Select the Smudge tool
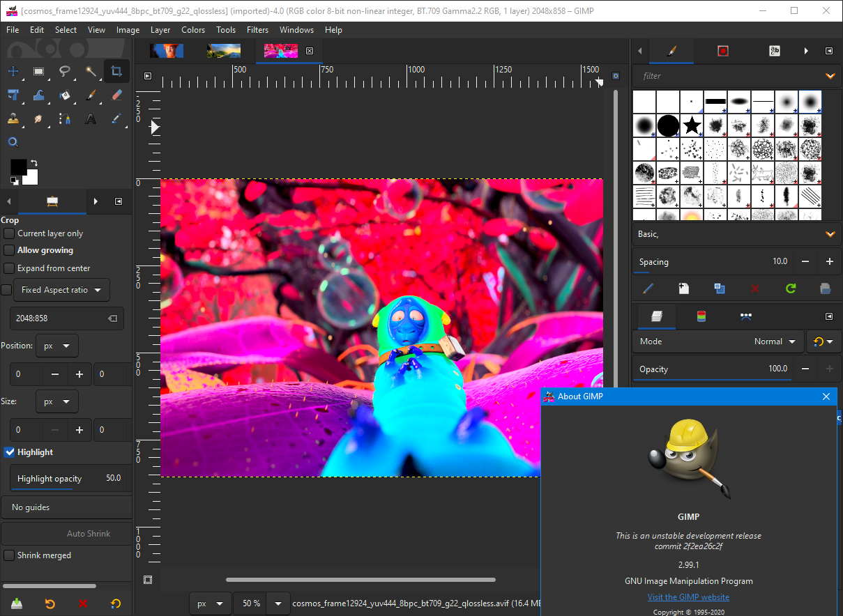Viewport: 843px width, 616px height. click(39, 119)
